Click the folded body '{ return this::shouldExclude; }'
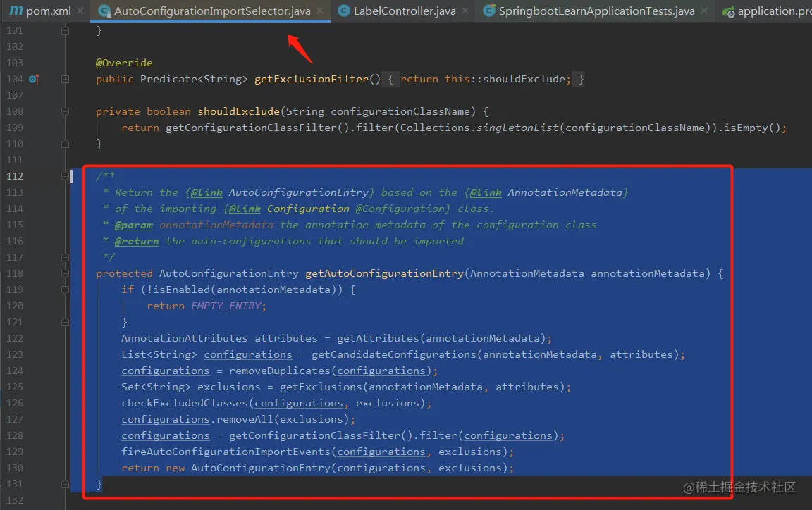The height and width of the screenshot is (510, 812). (484, 79)
